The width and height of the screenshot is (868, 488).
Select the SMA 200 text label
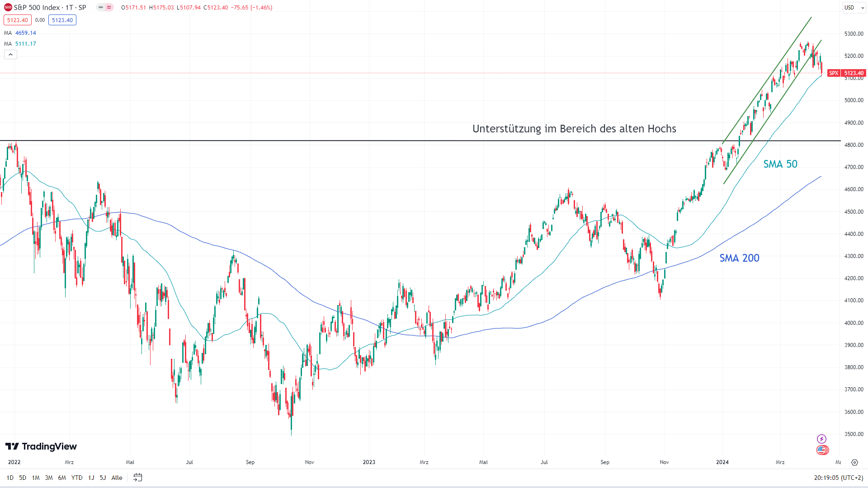click(740, 258)
